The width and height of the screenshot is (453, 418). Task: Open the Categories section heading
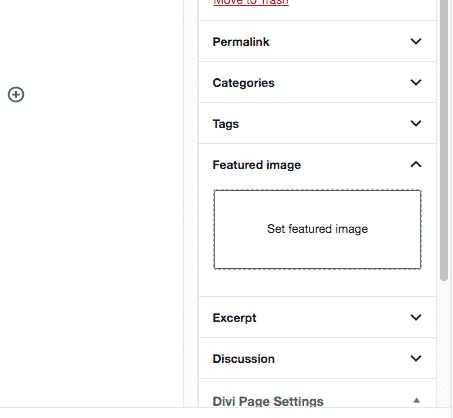click(243, 83)
